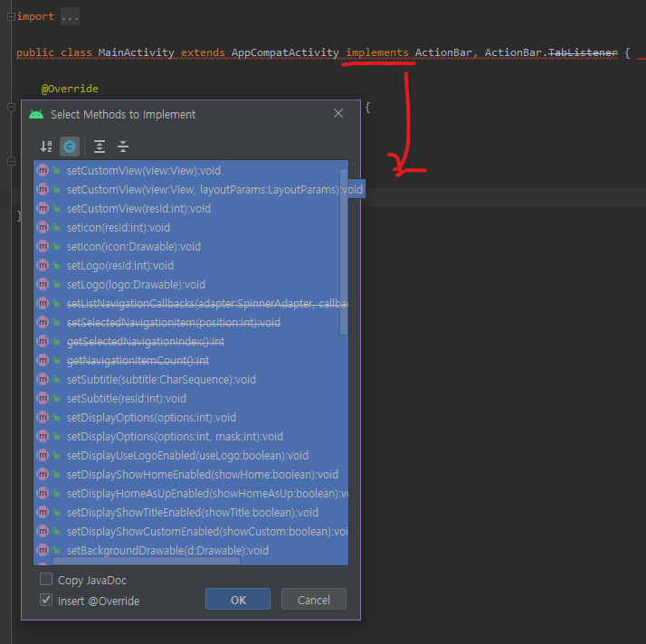Select deprecated getSelectedNavigationIndex():int
646x644 pixels.
tap(191, 341)
